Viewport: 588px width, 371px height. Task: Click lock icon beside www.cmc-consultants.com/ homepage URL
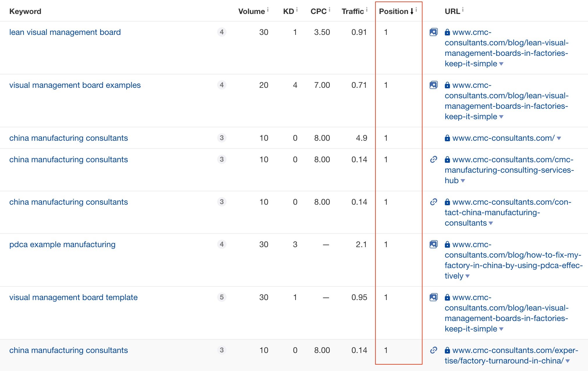point(447,138)
